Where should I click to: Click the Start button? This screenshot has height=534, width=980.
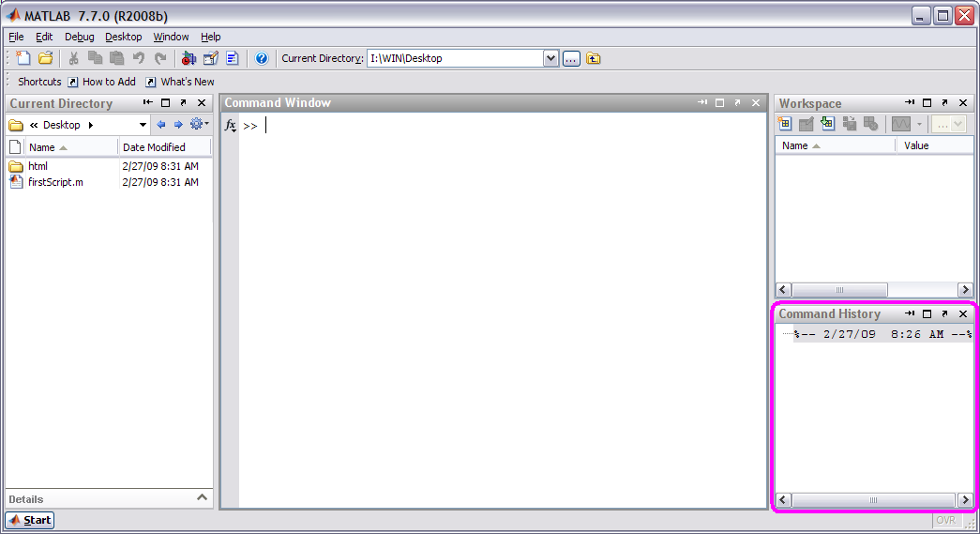(30, 520)
